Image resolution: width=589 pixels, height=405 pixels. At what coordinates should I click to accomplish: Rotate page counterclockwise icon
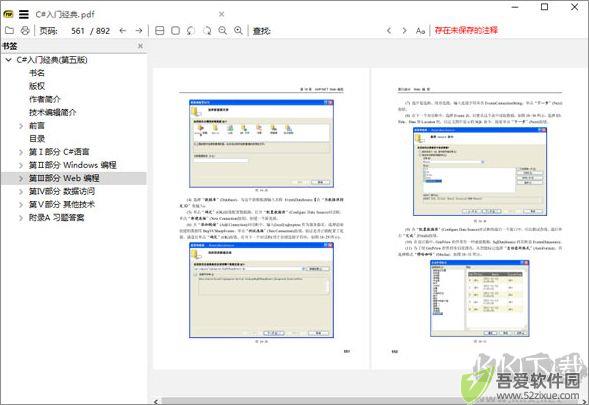point(191,30)
